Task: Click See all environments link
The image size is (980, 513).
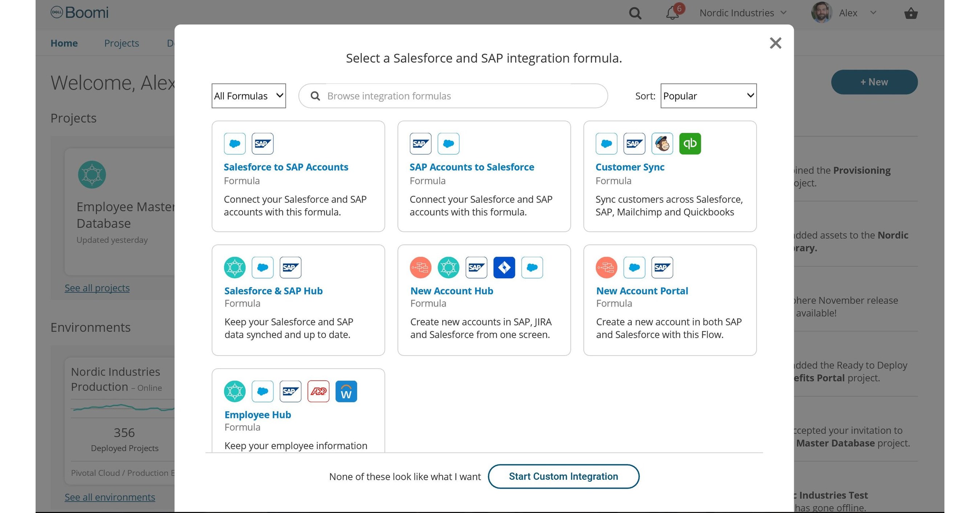Action: 110,497
